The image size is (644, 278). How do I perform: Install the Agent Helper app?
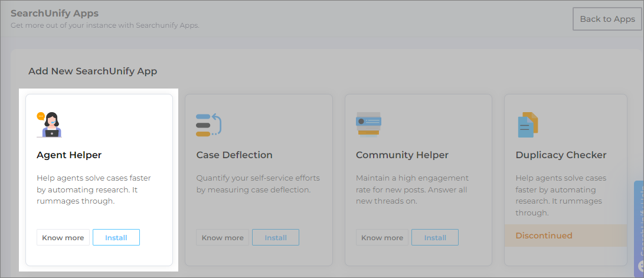tap(116, 237)
